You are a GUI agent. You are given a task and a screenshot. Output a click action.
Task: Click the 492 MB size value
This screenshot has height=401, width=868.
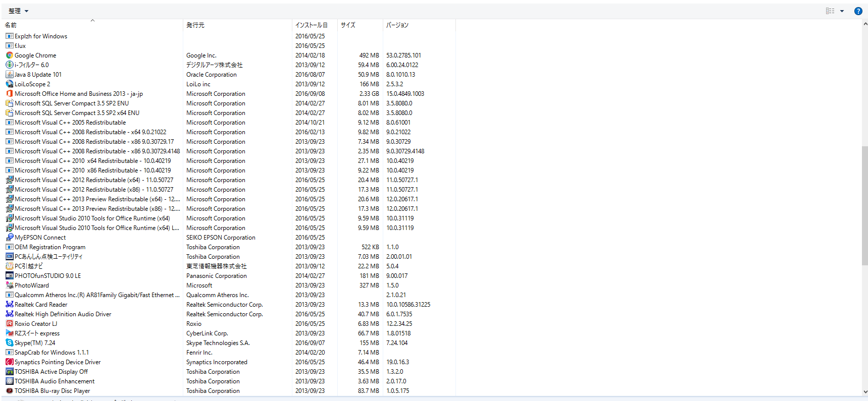pos(369,55)
